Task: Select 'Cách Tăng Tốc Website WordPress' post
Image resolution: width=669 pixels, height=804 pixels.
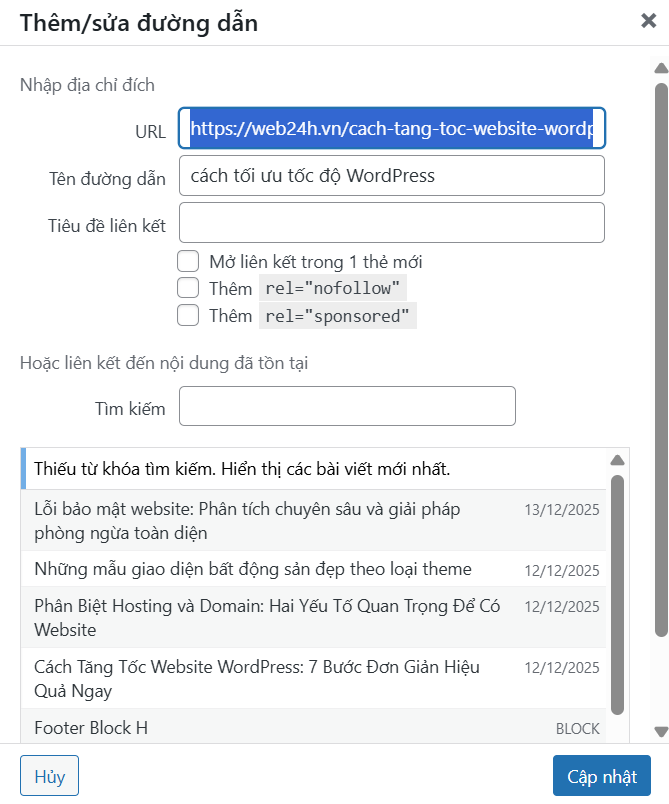Action: click(x=300, y=678)
